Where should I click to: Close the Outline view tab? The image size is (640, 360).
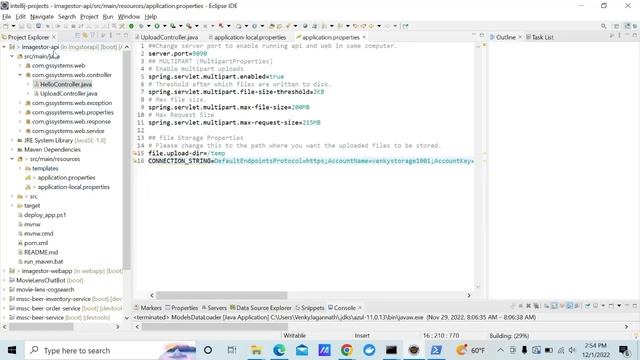point(520,37)
